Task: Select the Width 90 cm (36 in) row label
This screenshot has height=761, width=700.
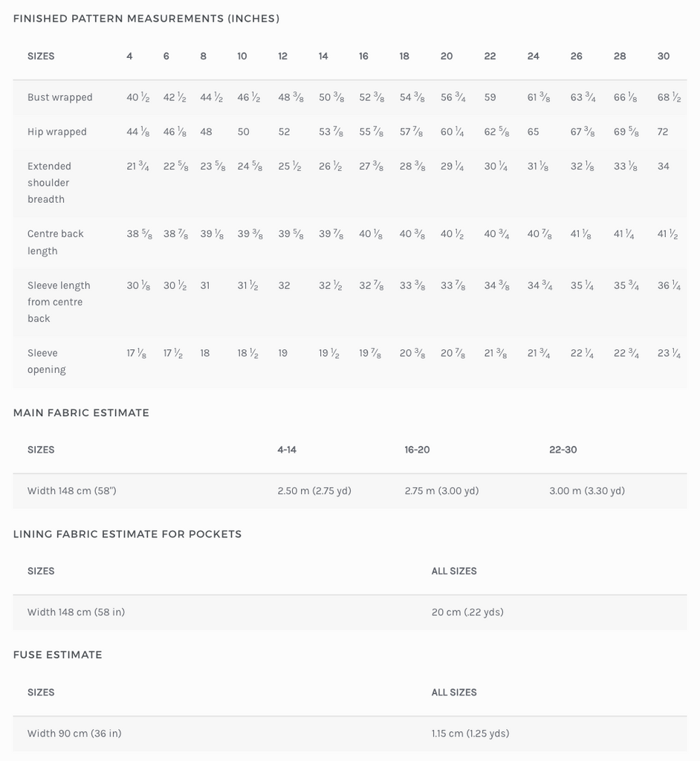Action: [x=74, y=734]
